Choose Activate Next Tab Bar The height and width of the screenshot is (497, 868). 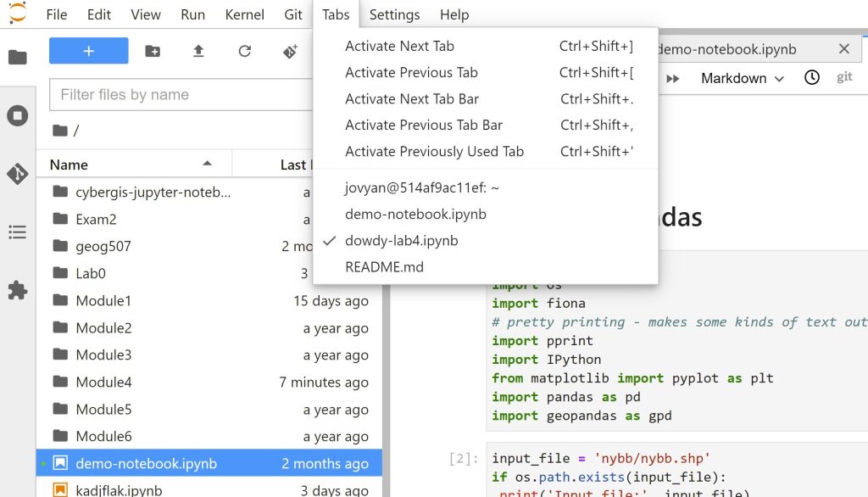point(415,98)
